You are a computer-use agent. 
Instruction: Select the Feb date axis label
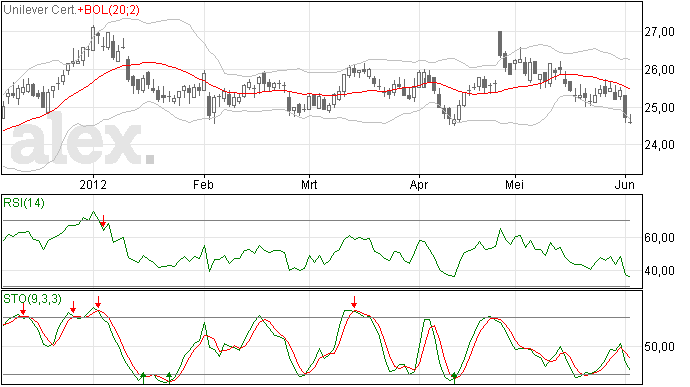[x=203, y=184]
